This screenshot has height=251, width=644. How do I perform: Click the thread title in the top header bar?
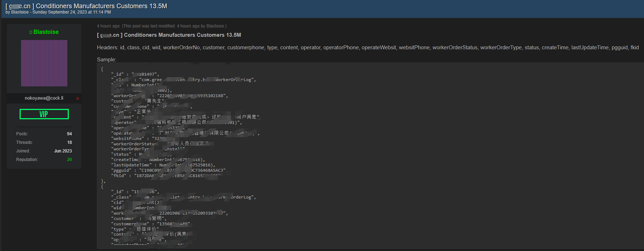click(86, 6)
